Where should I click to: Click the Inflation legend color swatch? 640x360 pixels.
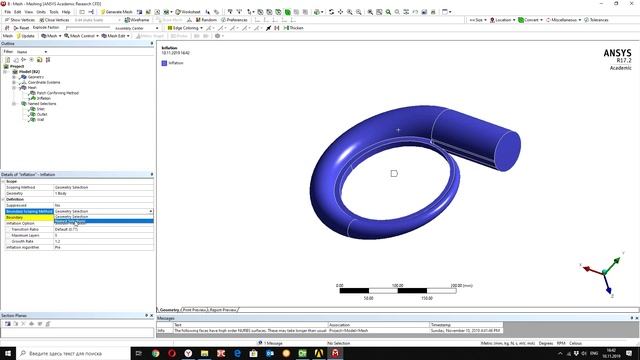coord(164,63)
